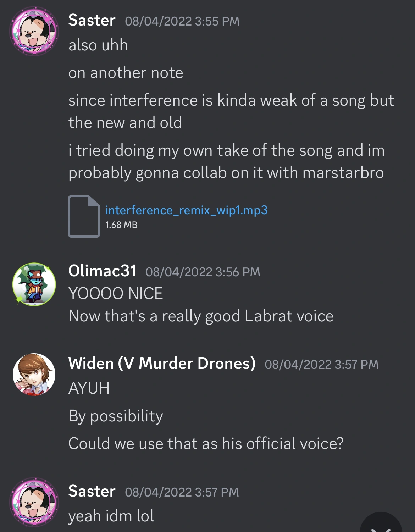Tap the Saster username above "yeah idm lol"
The height and width of the screenshot is (532, 415).
92,492
